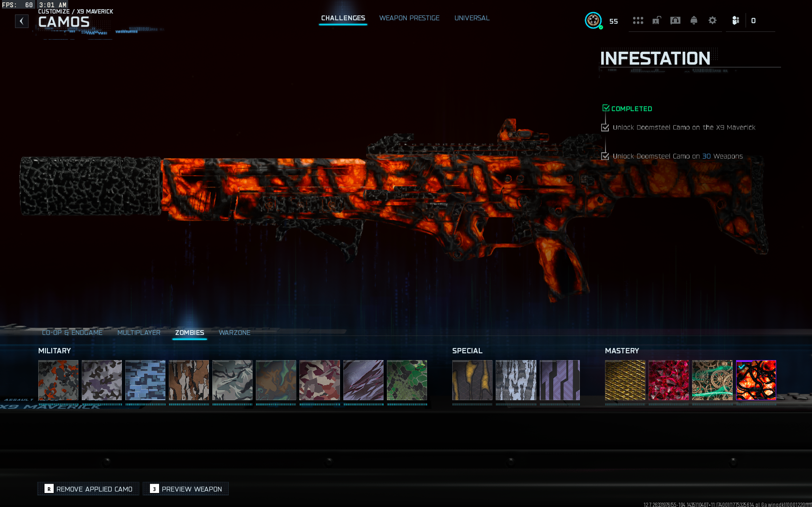Choose the gold scale Mastery camo
The height and width of the screenshot is (507, 812).
[625, 380]
